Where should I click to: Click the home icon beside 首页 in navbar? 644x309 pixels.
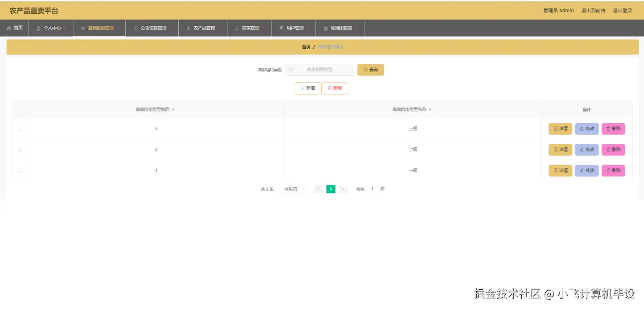pyautogui.click(x=9, y=28)
